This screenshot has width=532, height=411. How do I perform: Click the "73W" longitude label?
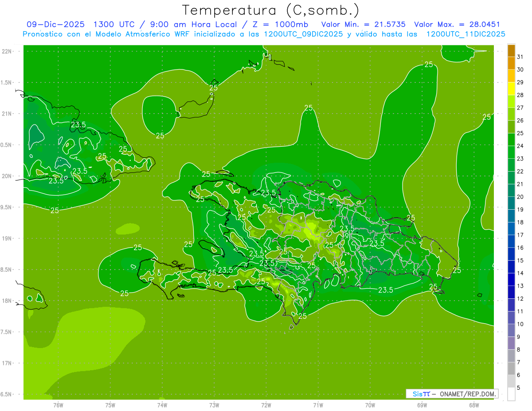[x=214, y=405]
